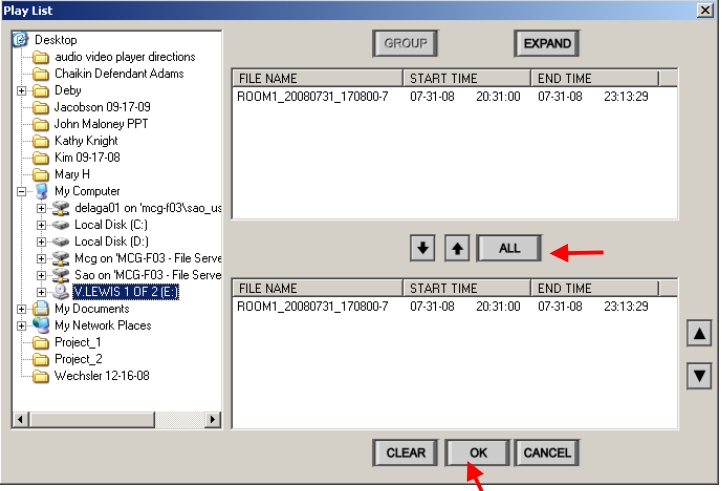This screenshot has width=722, height=491.
Task: Click the Project_1 folder icon
Action: (41, 343)
